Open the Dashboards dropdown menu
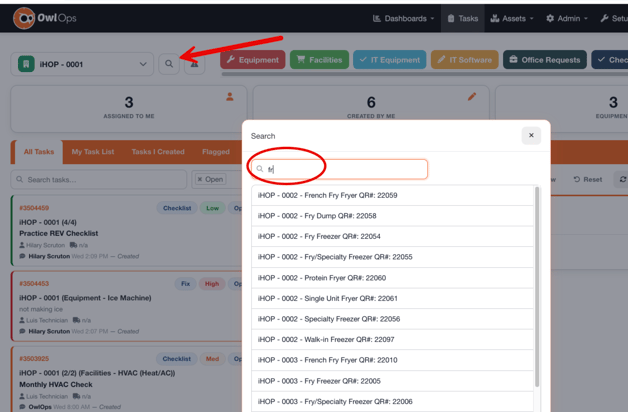 [403, 18]
